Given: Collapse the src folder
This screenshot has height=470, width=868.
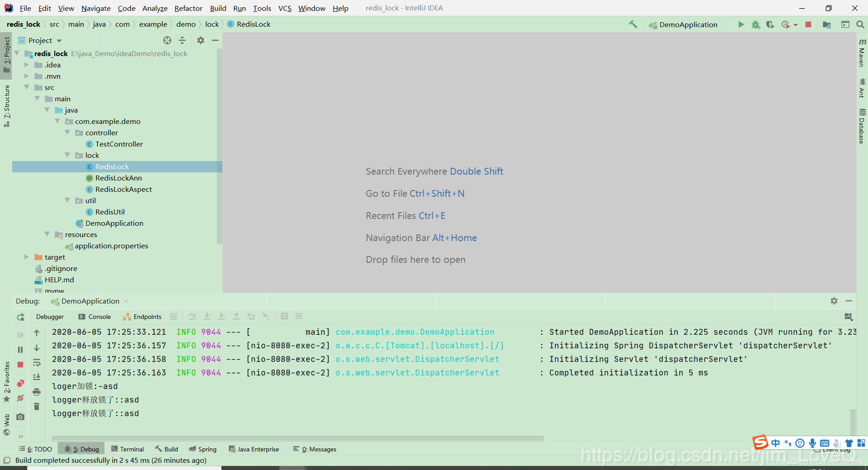Looking at the screenshot, I should click(27, 87).
